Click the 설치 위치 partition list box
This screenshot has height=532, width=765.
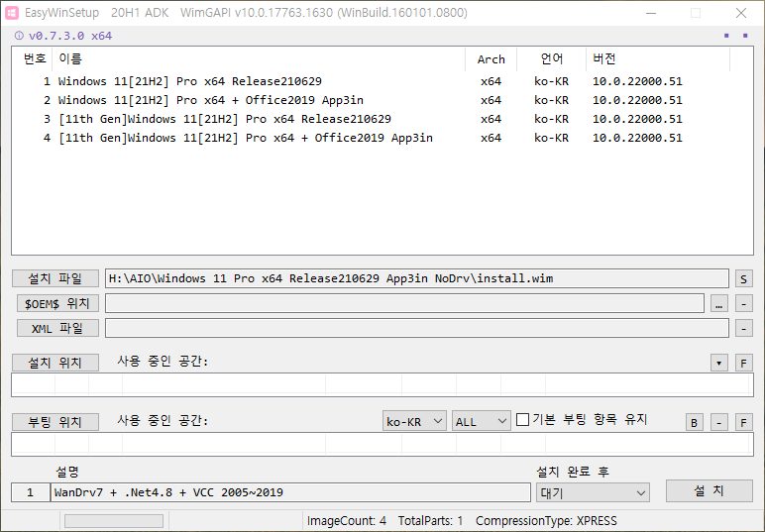382,384
